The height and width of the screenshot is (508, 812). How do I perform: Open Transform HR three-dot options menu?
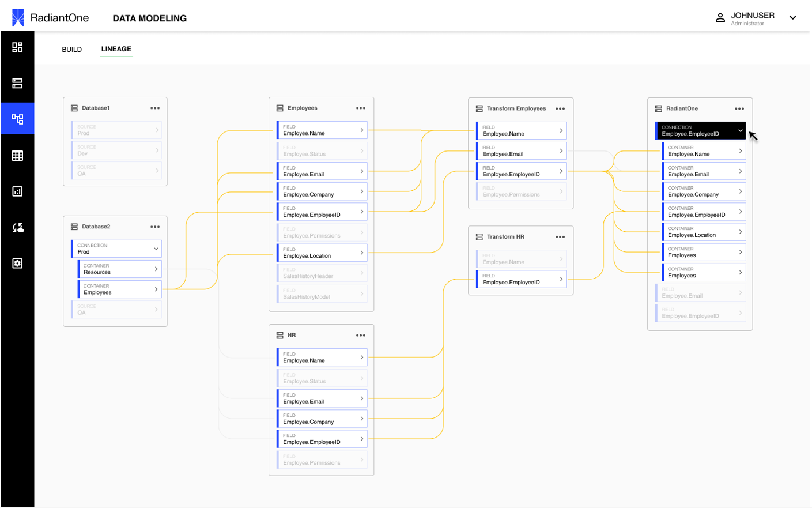point(560,237)
